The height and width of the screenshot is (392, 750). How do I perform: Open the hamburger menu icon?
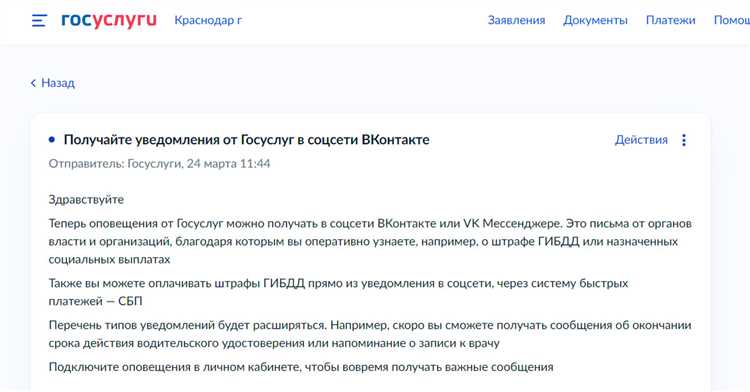[39, 20]
